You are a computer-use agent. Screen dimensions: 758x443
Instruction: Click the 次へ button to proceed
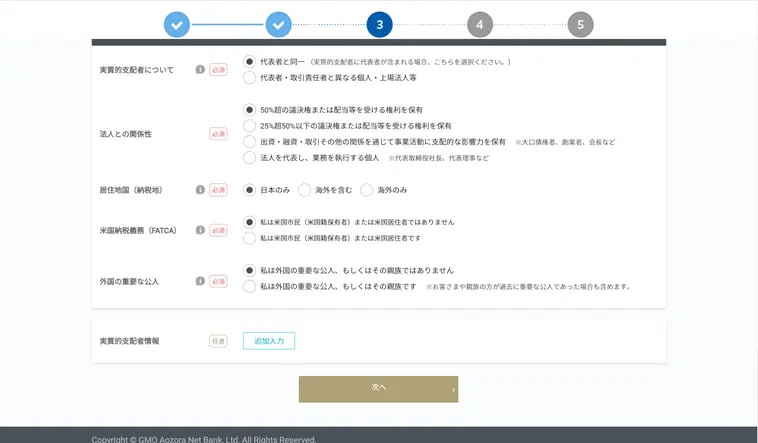tap(378, 389)
